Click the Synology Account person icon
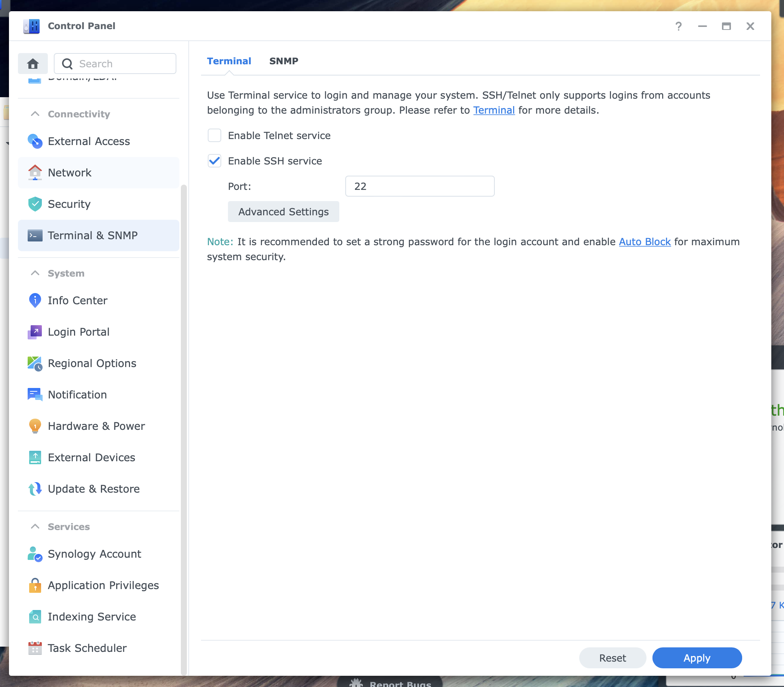 pos(35,554)
